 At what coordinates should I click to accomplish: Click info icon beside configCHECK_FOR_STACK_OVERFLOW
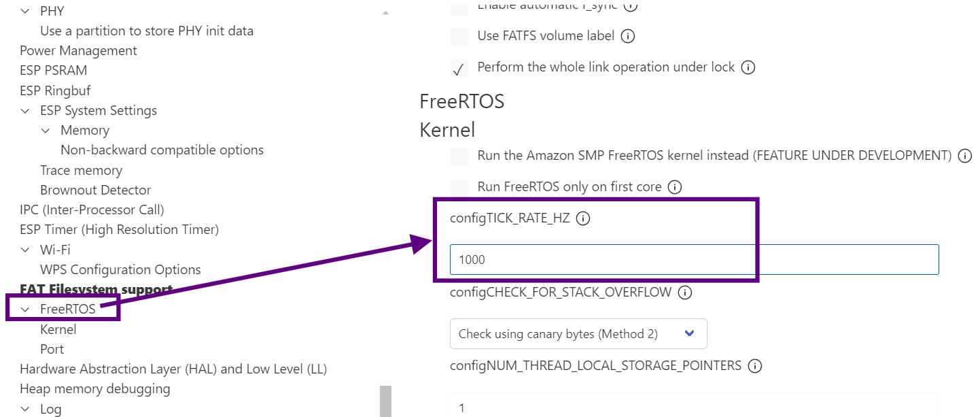pos(685,293)
